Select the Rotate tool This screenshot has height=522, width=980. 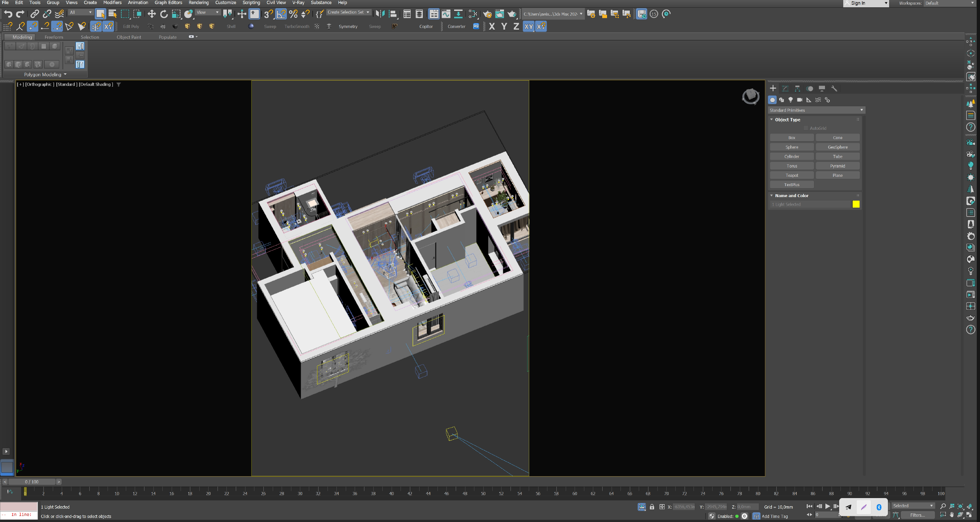pos(164,14)
